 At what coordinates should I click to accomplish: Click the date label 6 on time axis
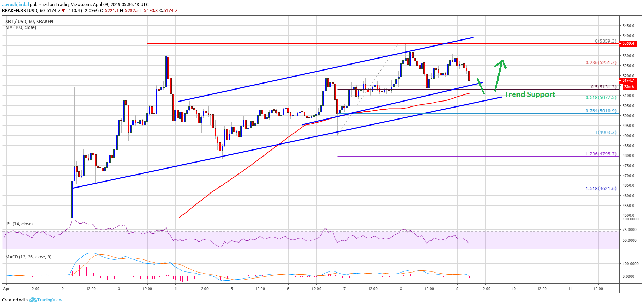(288, 289)
